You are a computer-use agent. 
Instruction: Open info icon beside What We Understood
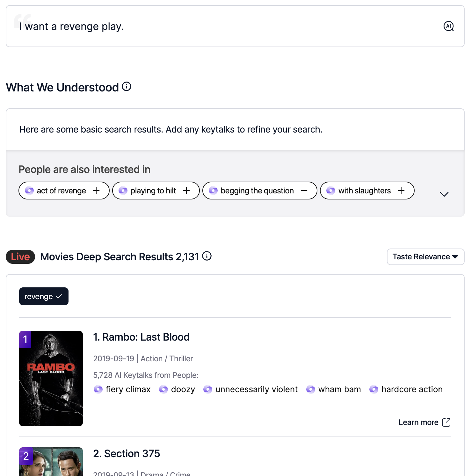click(127, 86)
